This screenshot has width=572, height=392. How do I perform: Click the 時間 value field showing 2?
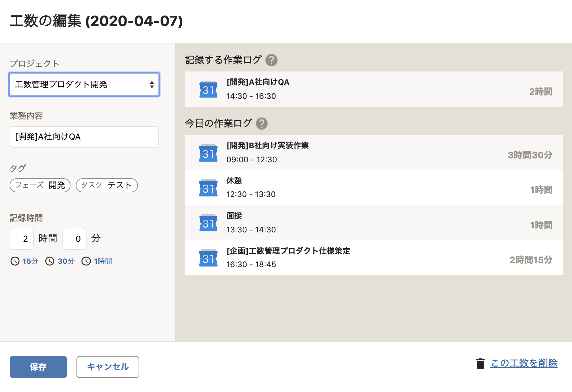click(x=21, y=238)
